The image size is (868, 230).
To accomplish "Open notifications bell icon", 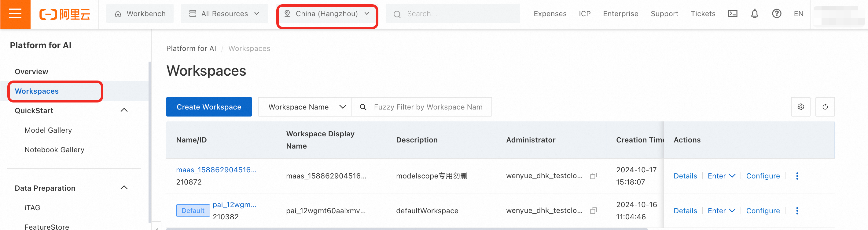I will 755,14.
